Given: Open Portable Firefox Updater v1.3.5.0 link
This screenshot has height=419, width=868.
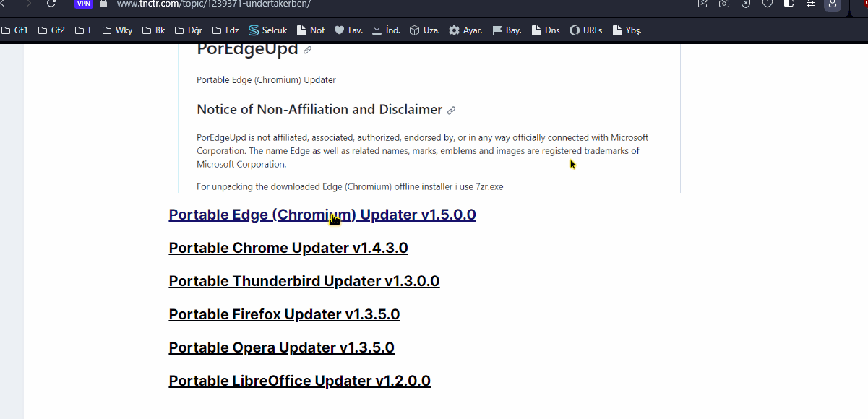Looking at the screenshot, I should pyautogui.click(x=284, y=314).
